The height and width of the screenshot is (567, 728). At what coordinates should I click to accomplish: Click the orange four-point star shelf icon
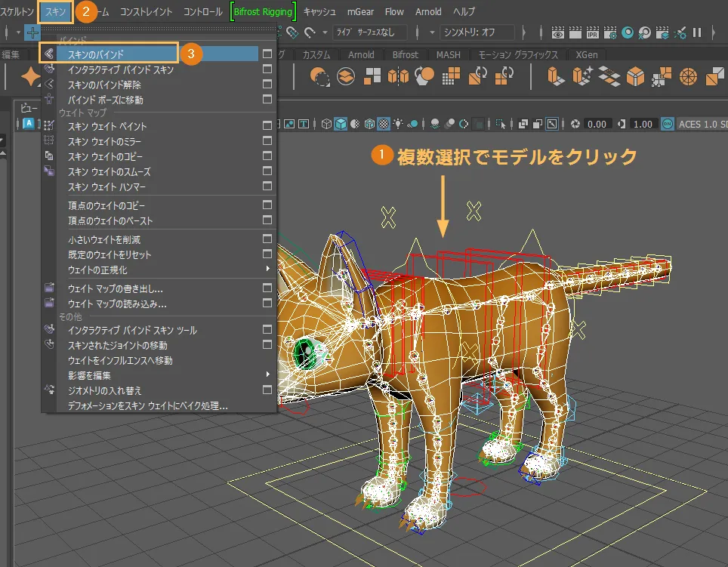(31, 76)
